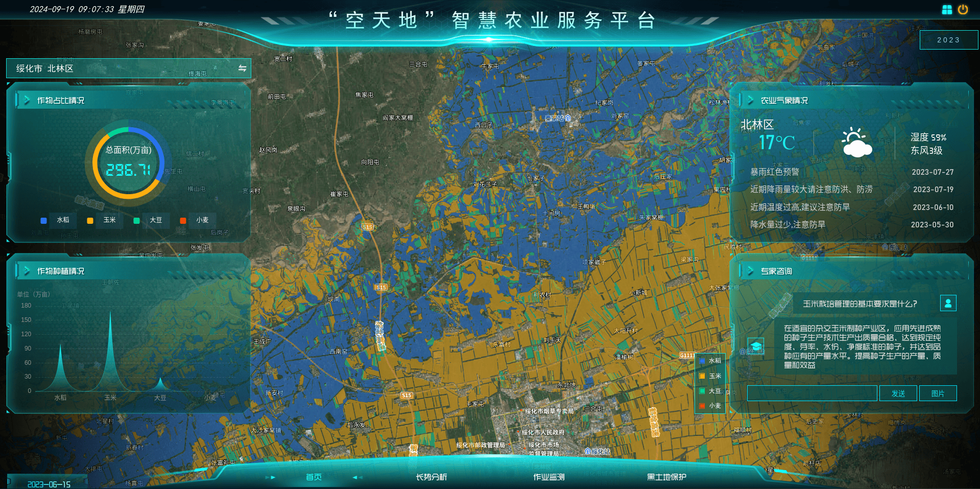The height and width of the screenshot is (489, 980).
Task: Toggle 小麦 layer in the map legend
Action: point(710,406)
